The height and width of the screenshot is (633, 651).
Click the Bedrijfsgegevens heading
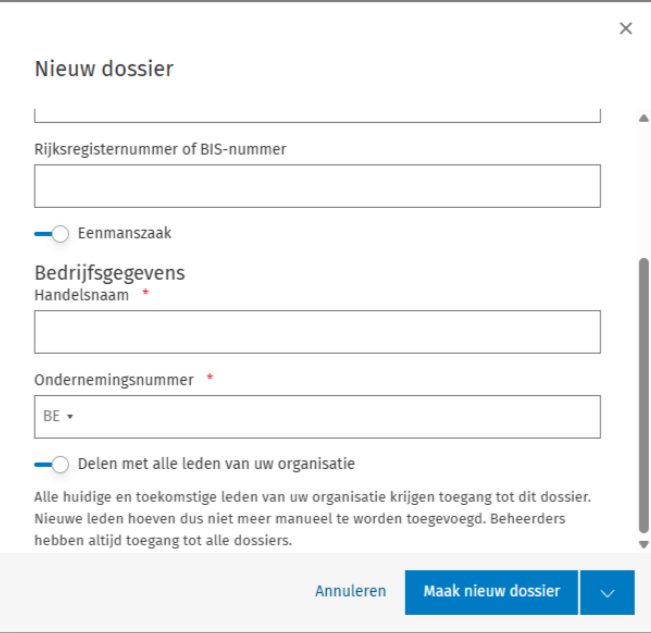(110, 273)
